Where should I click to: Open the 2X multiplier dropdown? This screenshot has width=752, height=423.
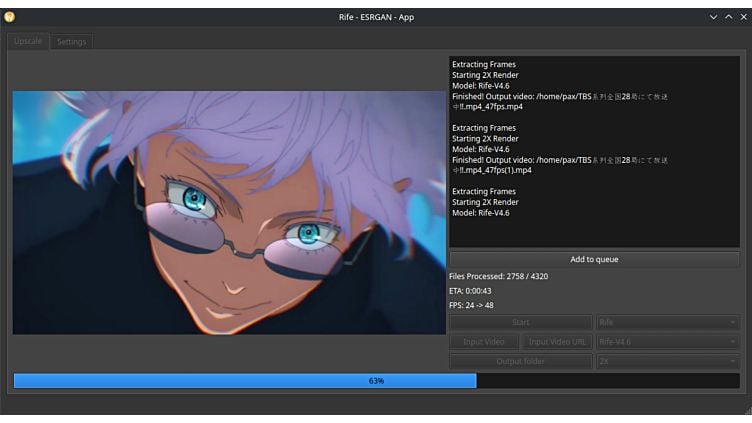coord(668,361)
